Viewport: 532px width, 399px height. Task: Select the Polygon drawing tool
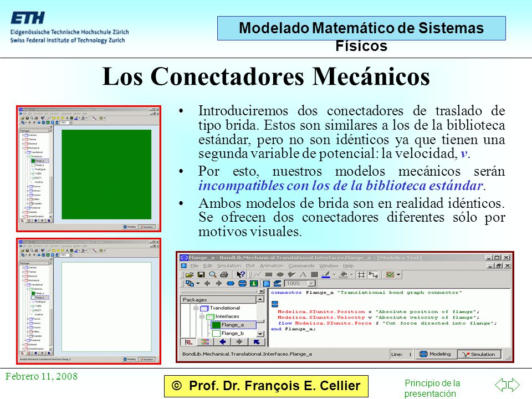click(x=291, y=274)
